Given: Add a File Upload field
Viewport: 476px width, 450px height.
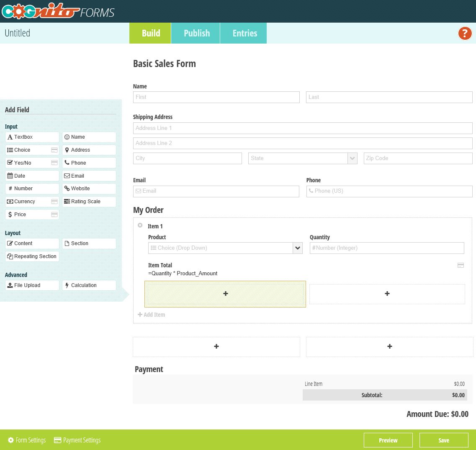Looking at the screenshot, I should point(32,285).
